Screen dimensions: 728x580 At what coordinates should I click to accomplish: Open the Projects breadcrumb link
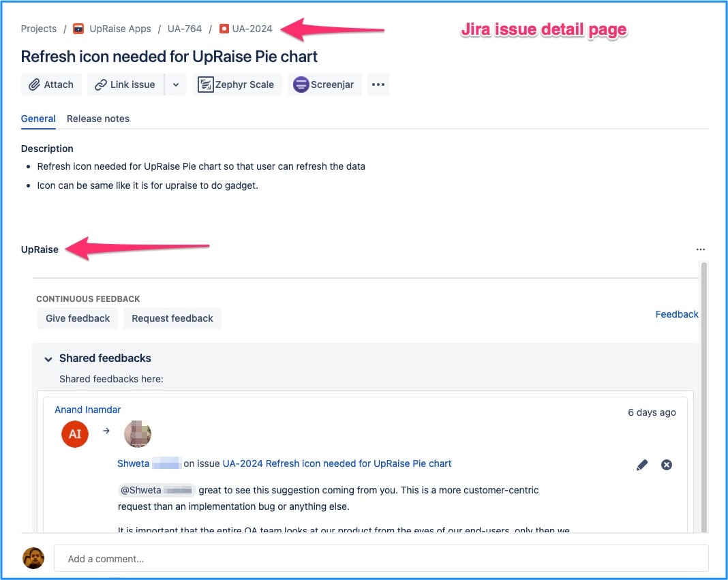[39, 29]
